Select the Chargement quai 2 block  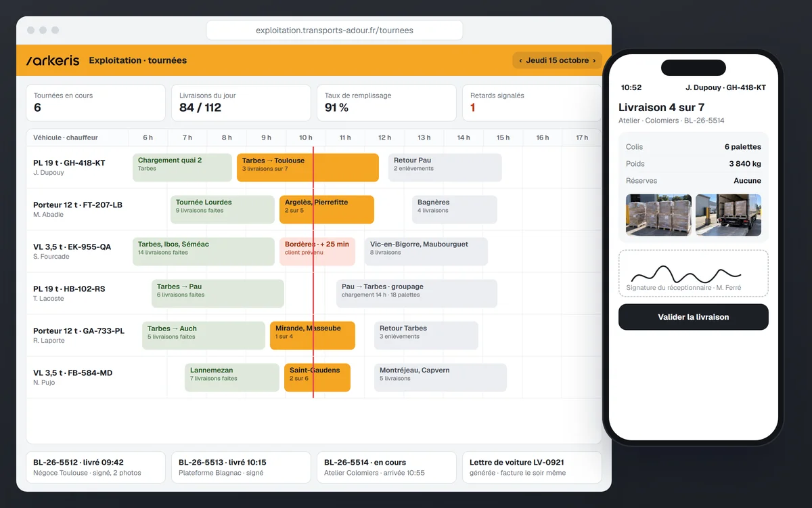tap(183, 167)
